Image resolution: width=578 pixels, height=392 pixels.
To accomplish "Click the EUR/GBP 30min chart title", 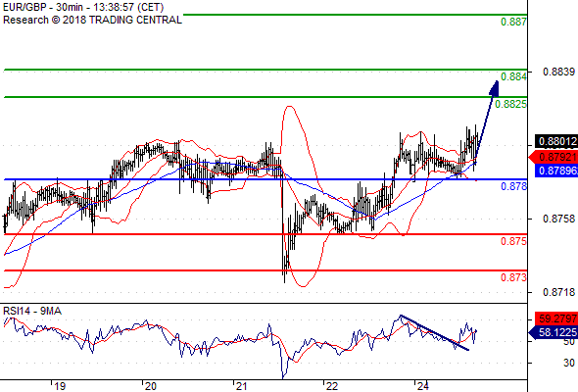I will [x=83, y=8].
